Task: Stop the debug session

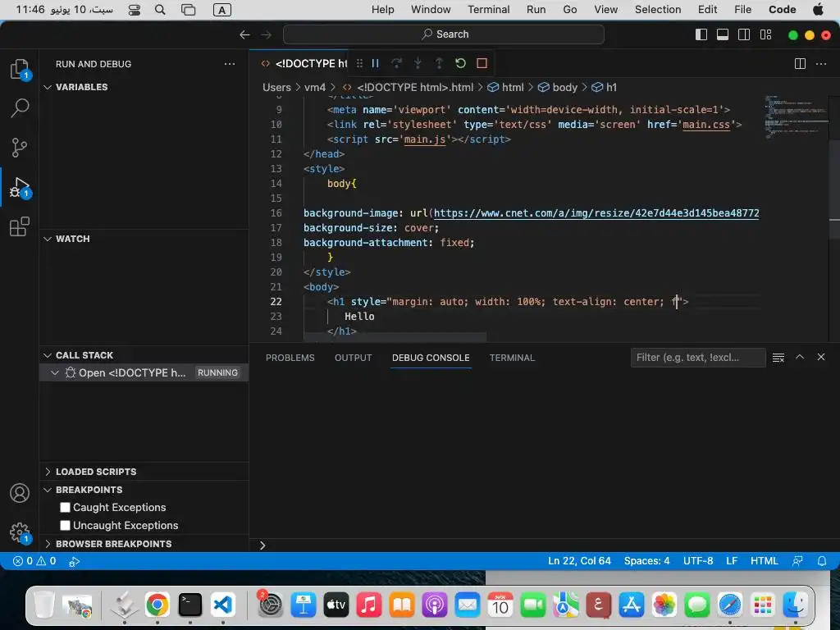Action: [x=482, y=63]
